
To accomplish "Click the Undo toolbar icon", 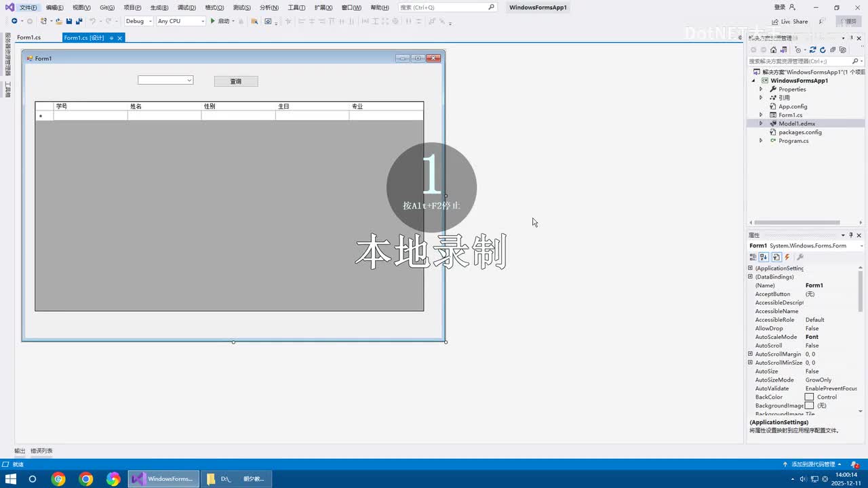I will pyautogui.click(x=92, y=21).
